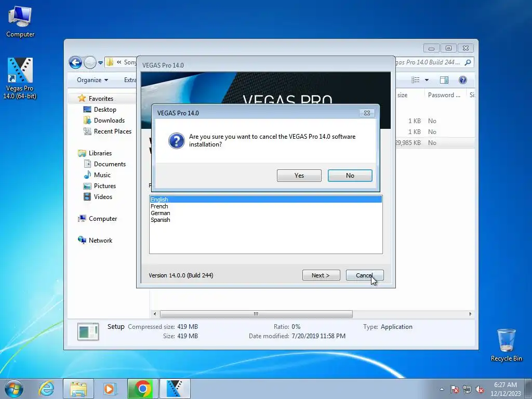This screenshot has width=532, height=399.
Task: Toggle the preview pane button
Action: tap(444, 80)
